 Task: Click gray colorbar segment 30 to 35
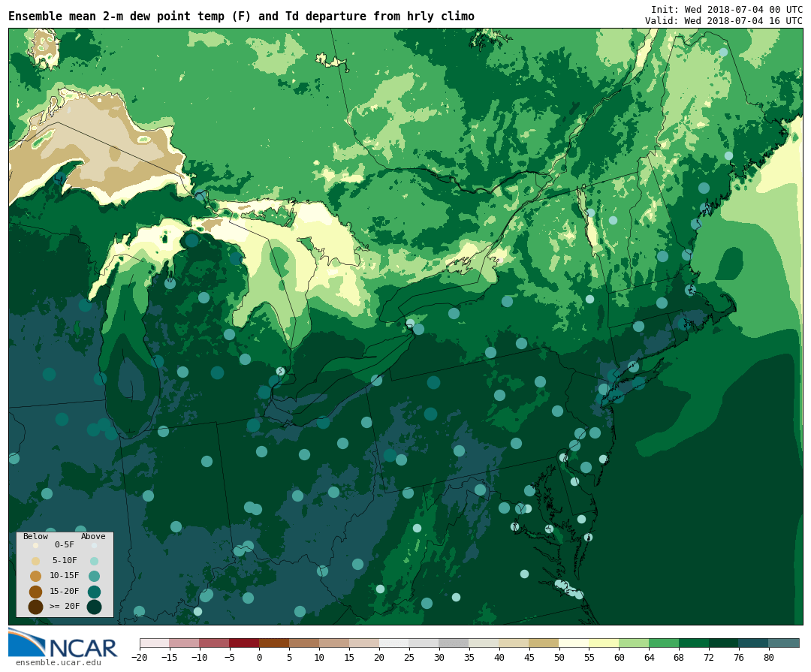[454, 643]
